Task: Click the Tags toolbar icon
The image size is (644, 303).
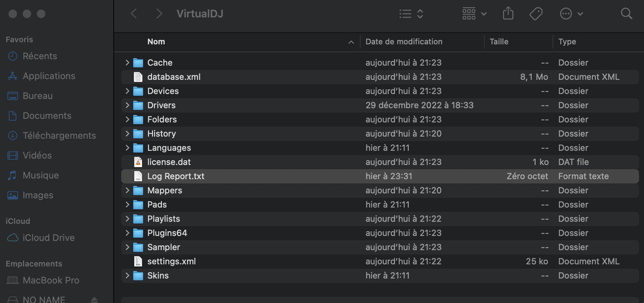Action: tap(536, 14)
